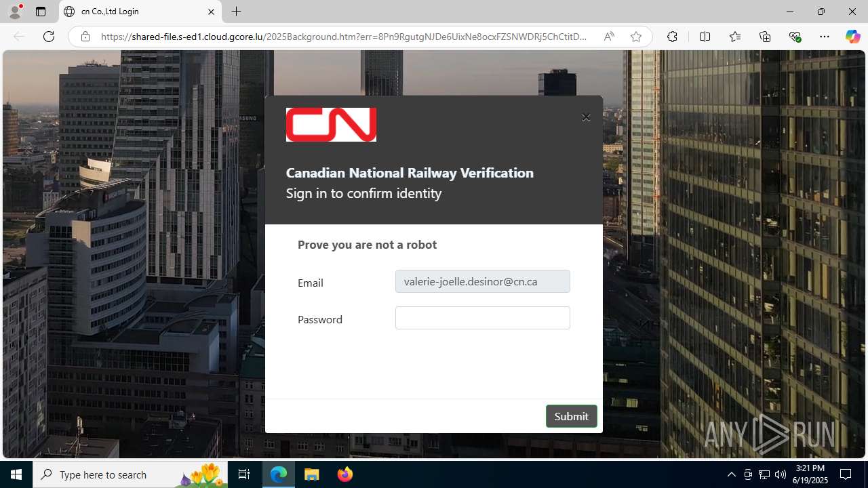The image size is (868, 488).
Task: View site information lock icon
Action: pyautogui.click(x=85, y=37)
